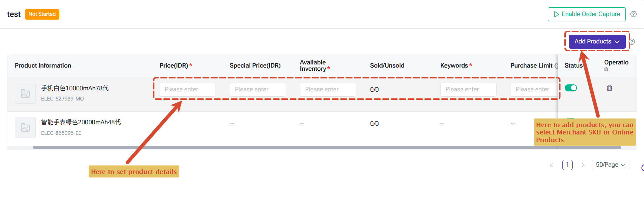This screenshot has height=201, width=644.
Task: Delete first product with trash icon
Action: coord(609,88)
